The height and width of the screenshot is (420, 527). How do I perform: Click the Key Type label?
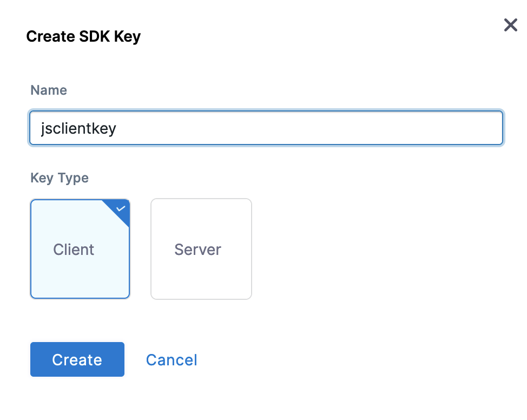[60, 178]
